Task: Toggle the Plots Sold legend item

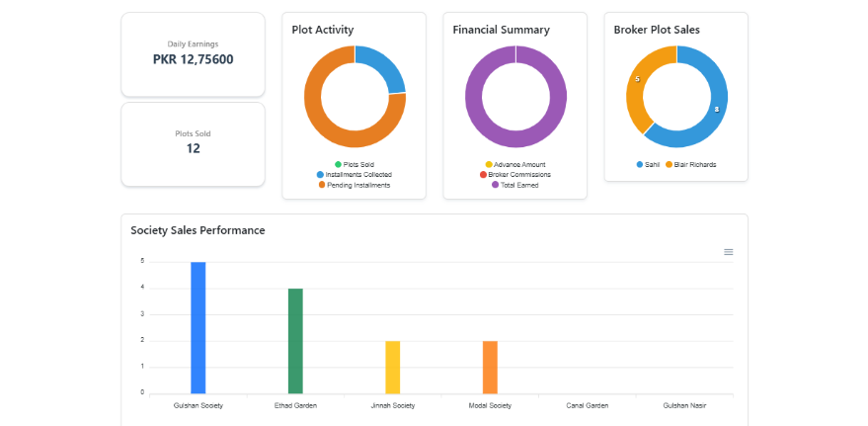Action: coord(354,164)
